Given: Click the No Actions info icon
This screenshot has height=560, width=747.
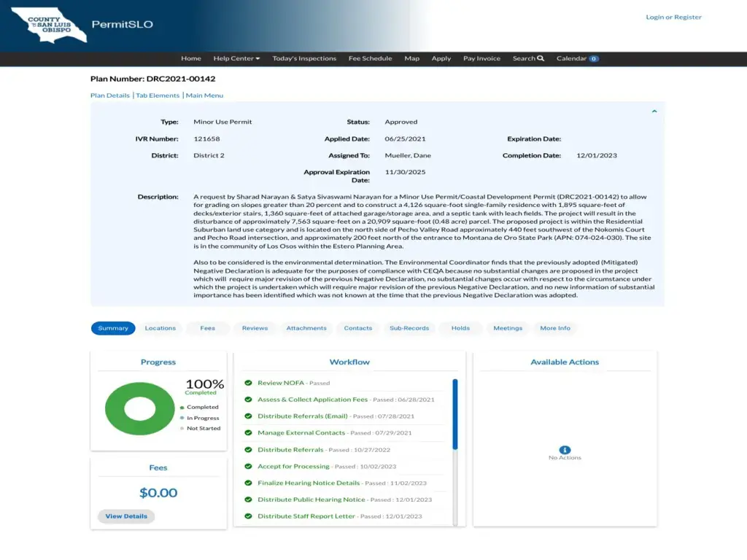Looking at the screenshot, I should coord(565,450).
